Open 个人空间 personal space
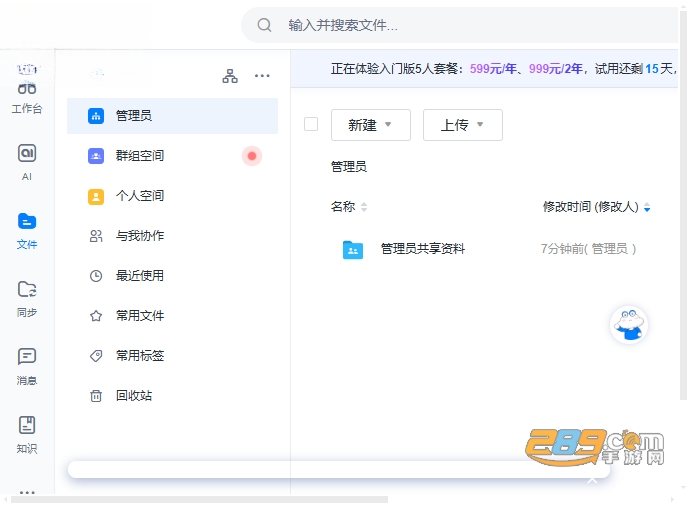 click(172, 196)
